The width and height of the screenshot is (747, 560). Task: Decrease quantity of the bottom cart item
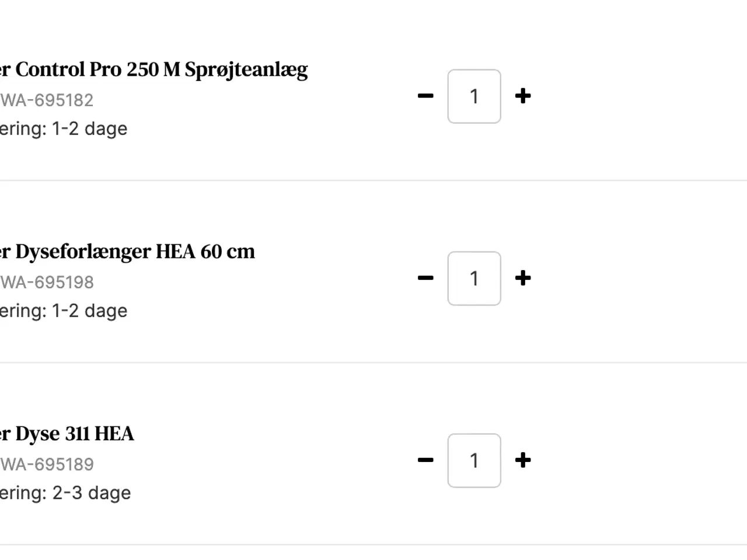[x=425, y=460]
